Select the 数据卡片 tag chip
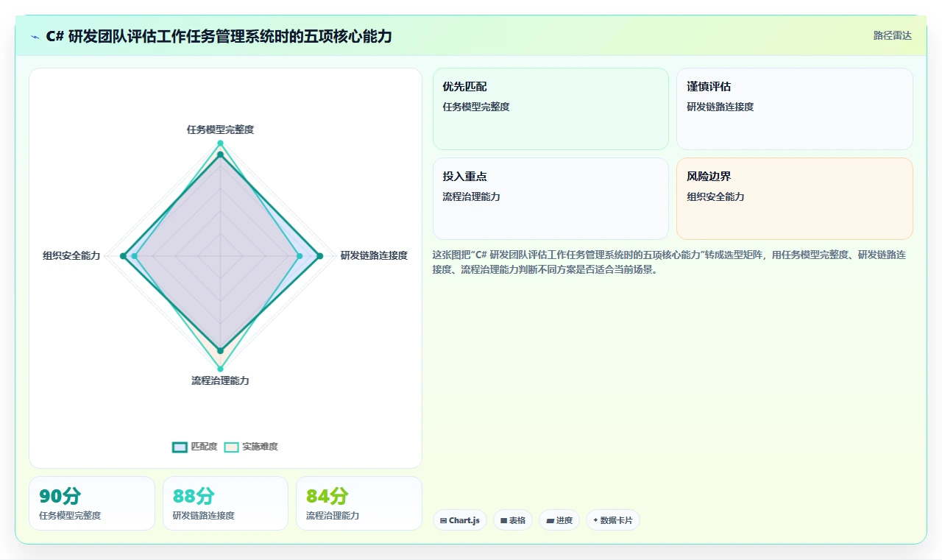 [x=613, y=520]
